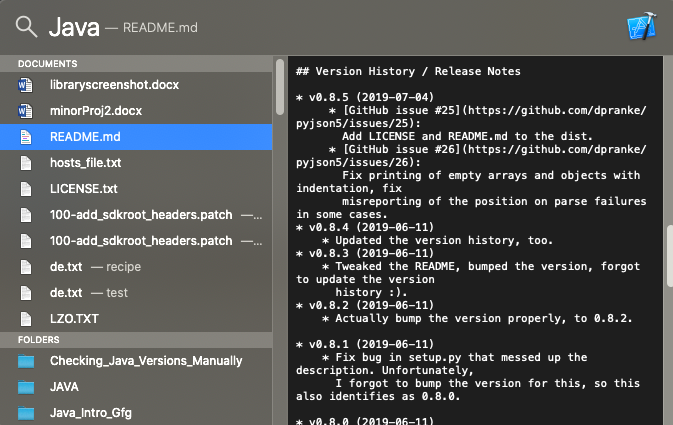Open JAVA folder result
Screen dimensions: 673x425
coord(136,387)
